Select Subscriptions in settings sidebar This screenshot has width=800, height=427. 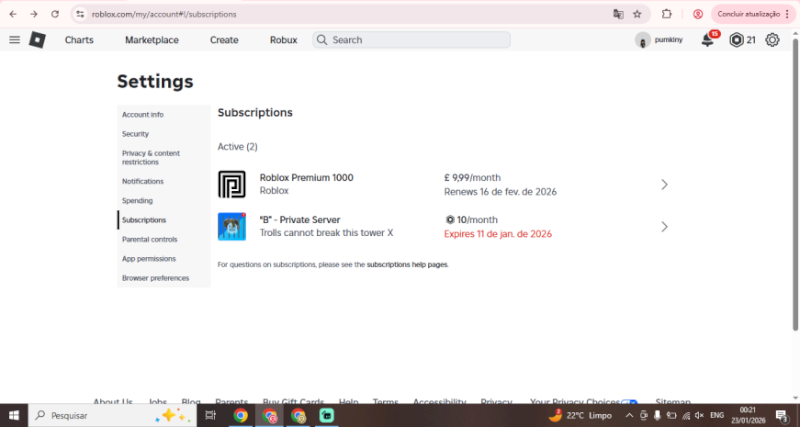click(164, 220)
